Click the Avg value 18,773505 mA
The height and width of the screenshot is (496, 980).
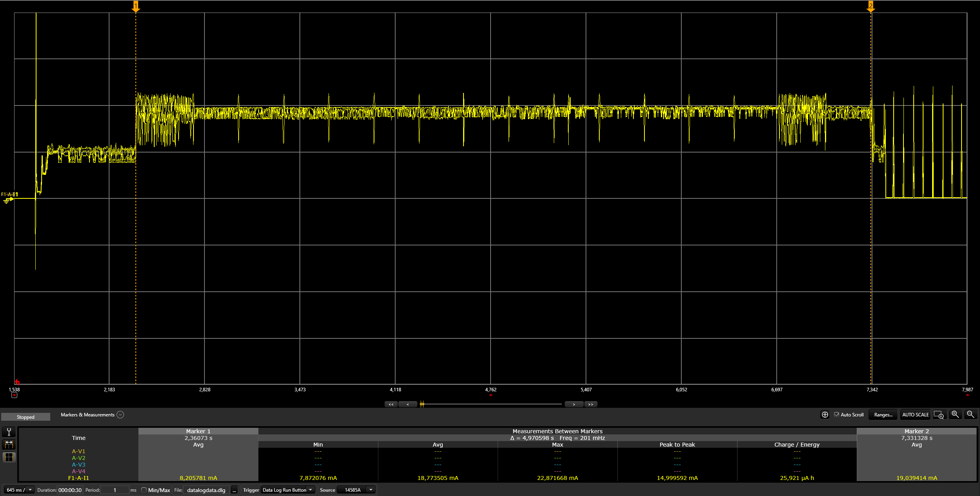[438, 478]
